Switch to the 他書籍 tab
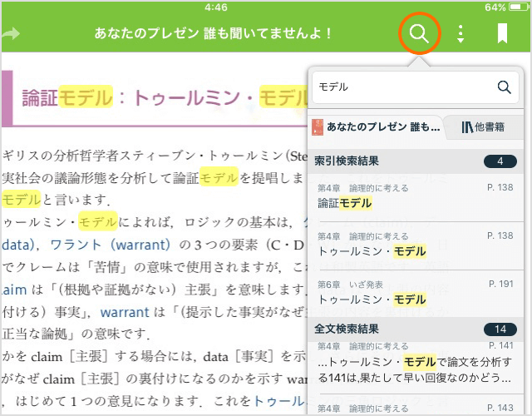Image resolution: width=532 pixels, height=416 pixels. tap(484, 127)
